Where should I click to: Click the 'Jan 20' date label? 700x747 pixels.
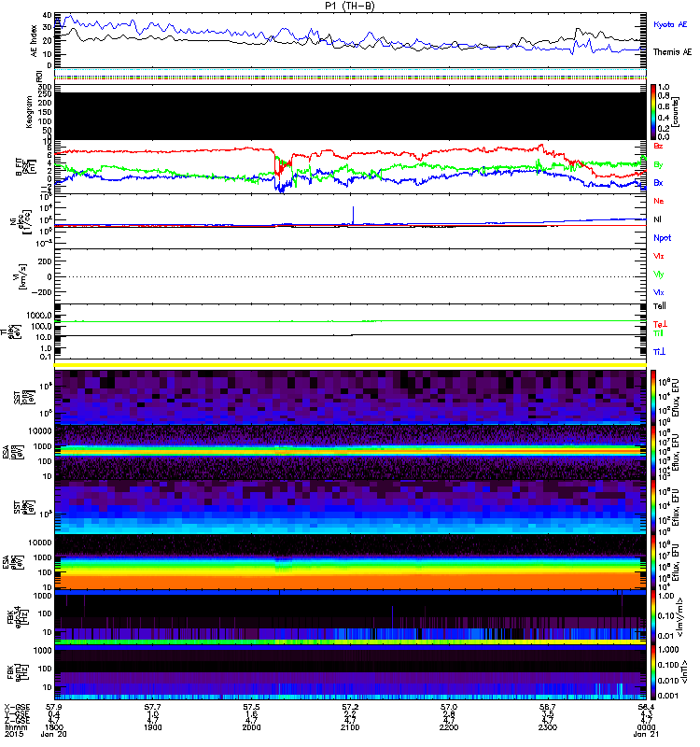click(54, 734)
